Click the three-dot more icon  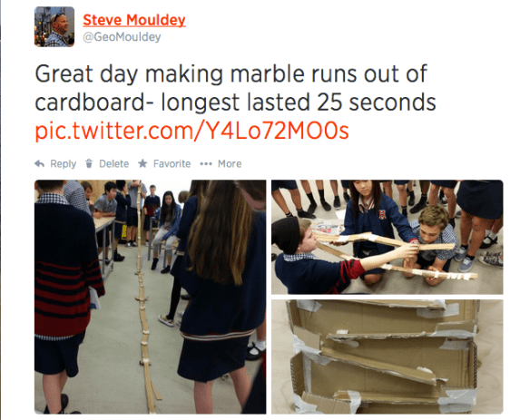pos(206,164)
